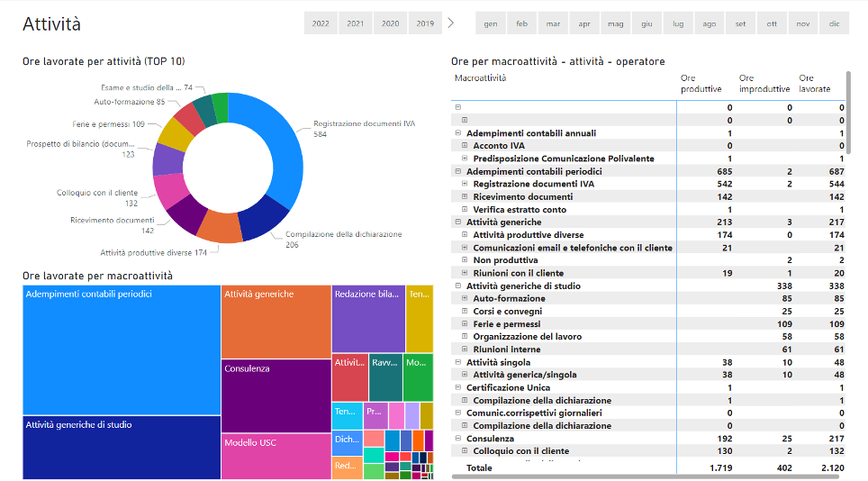868x481 pixels.
Task: Filter by month gen
Action: [x=491, y=23]
